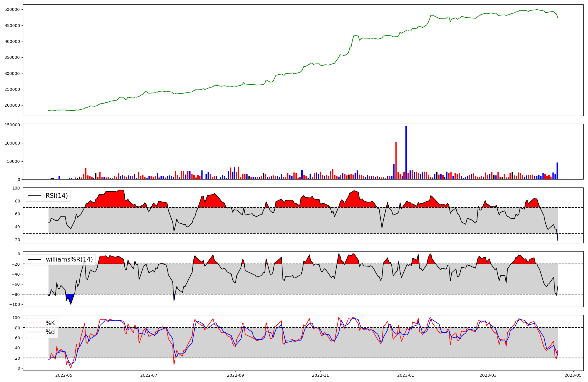Click the tallest blue volume bar
588x382 pixels.
[406, 153]
